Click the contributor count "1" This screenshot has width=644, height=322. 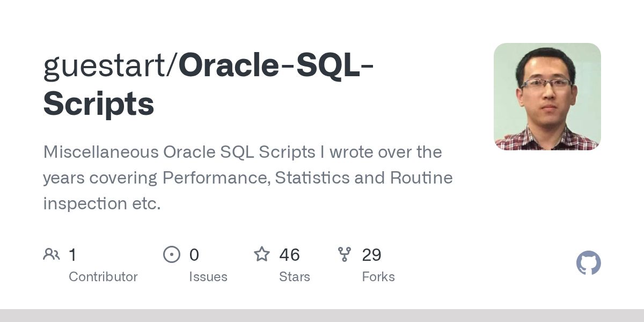[72, 255]
